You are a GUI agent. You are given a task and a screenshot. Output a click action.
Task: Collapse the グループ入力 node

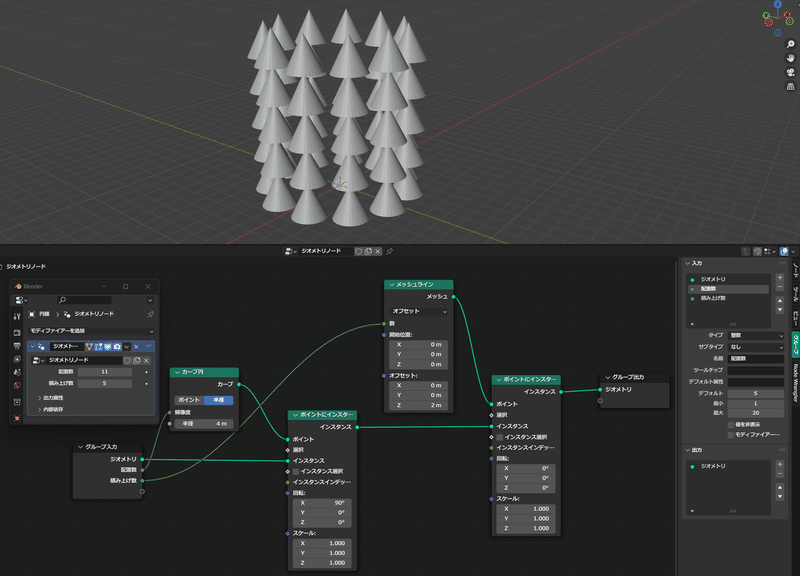click(x=80, y=447)
